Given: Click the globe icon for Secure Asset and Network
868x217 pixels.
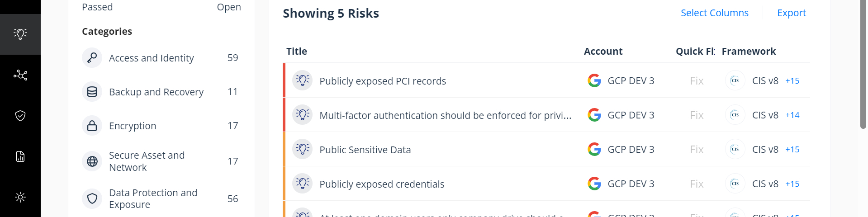Looking at the screenshot, I should [92, 161].
